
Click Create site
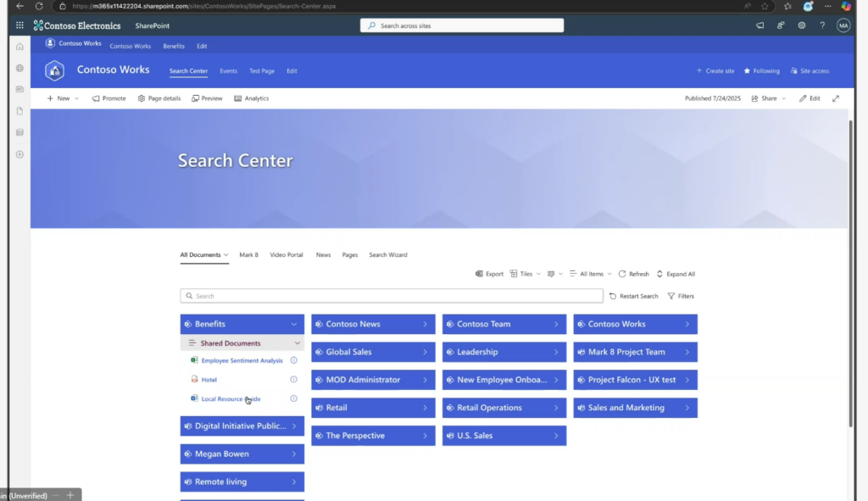(715, 71)
